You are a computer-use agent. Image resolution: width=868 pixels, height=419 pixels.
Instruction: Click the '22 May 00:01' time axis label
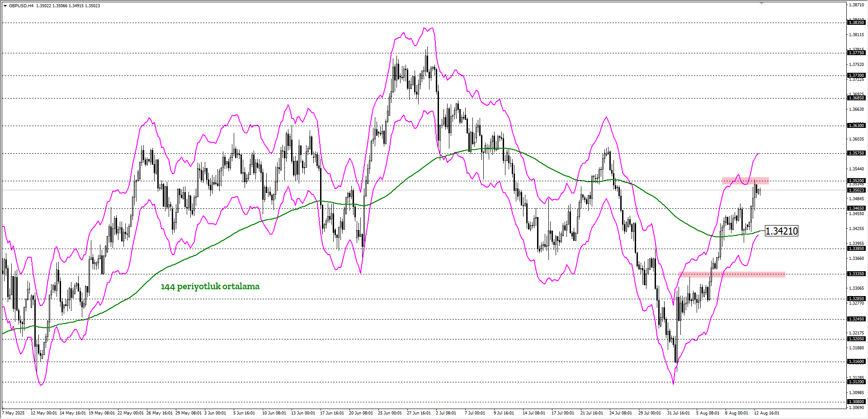point(131,413)
